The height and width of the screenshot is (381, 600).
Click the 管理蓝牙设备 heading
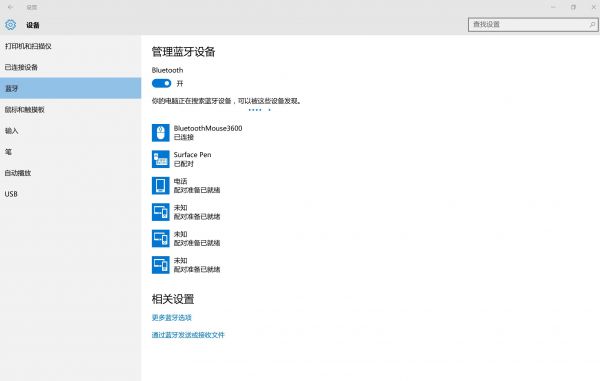pyautogui.click(x=183, y=52)
